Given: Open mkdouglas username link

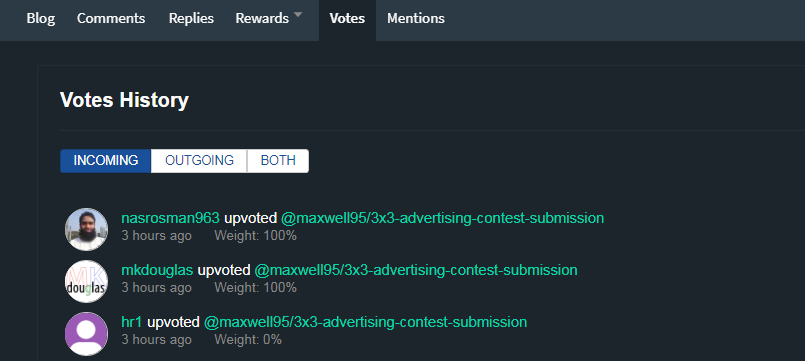Looking at the screenshot, I should click(157, 270).
